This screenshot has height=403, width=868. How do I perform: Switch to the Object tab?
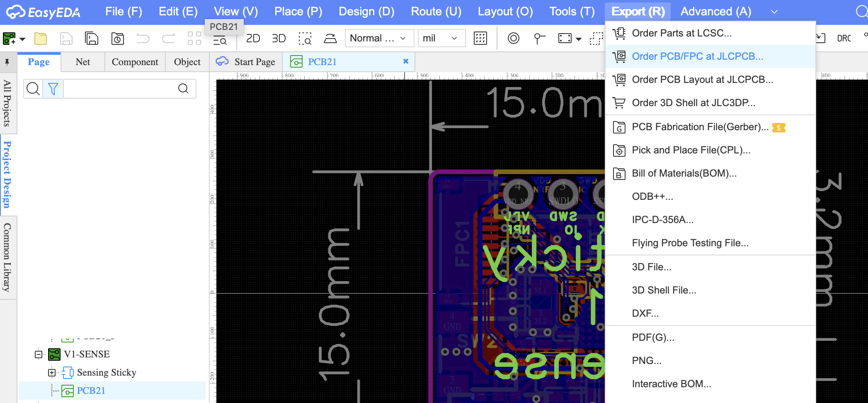[187, 62]
